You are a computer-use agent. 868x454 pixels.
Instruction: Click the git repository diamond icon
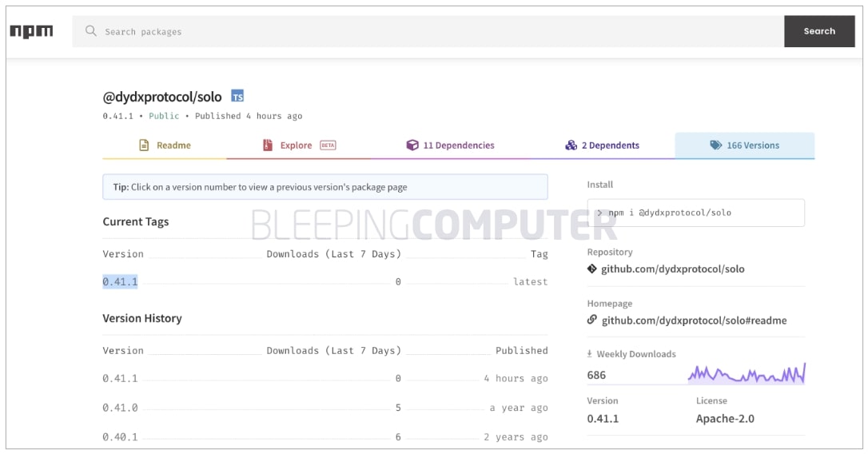coord(591,269)
